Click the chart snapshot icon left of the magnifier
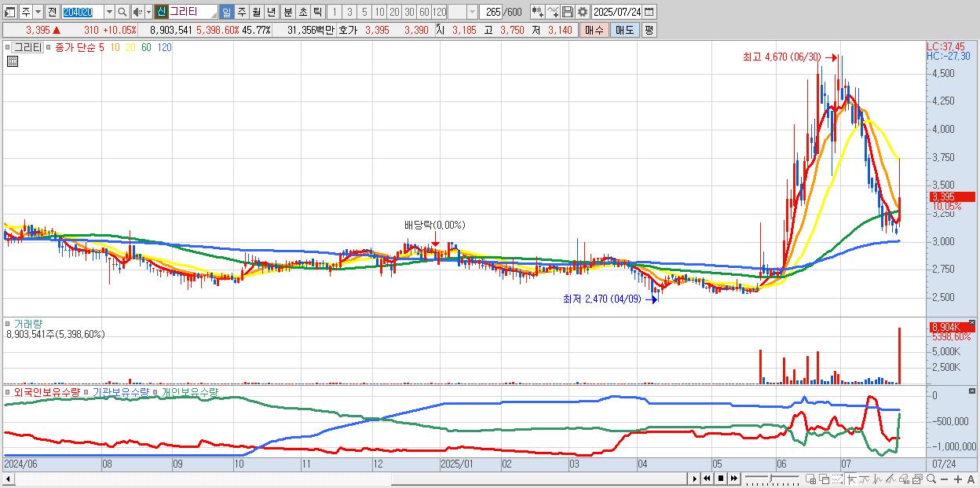The height and width of the screenshot is (488, 980). coord(918,479)
